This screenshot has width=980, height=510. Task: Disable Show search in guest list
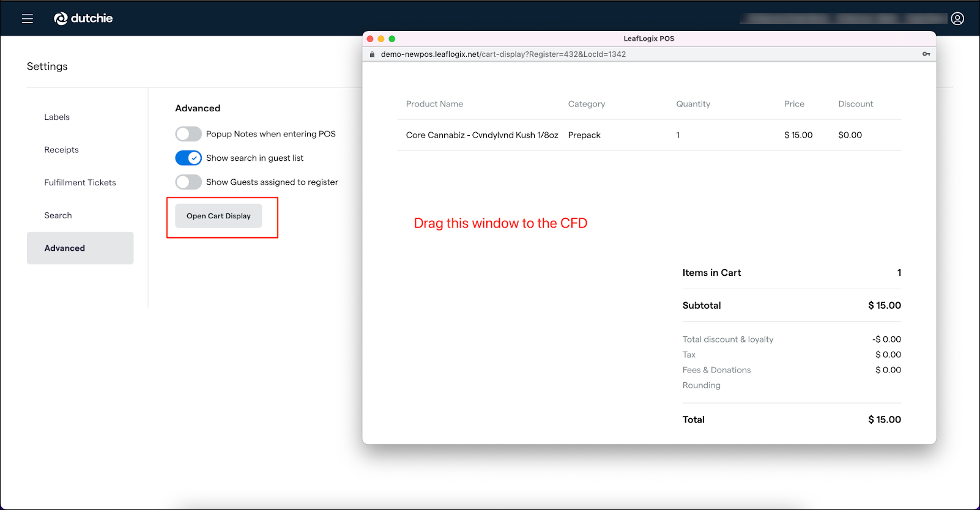pyautogui.click(x=188, y=158)
